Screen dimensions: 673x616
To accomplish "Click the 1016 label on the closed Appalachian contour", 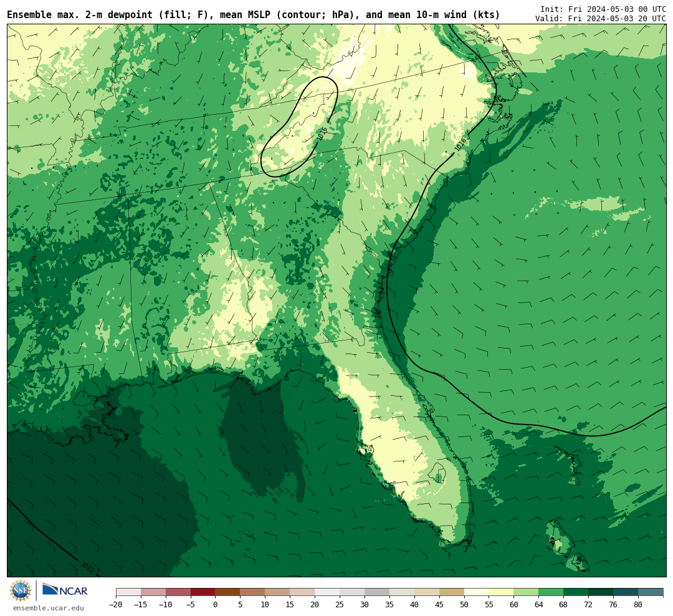I will pos(323,133).
